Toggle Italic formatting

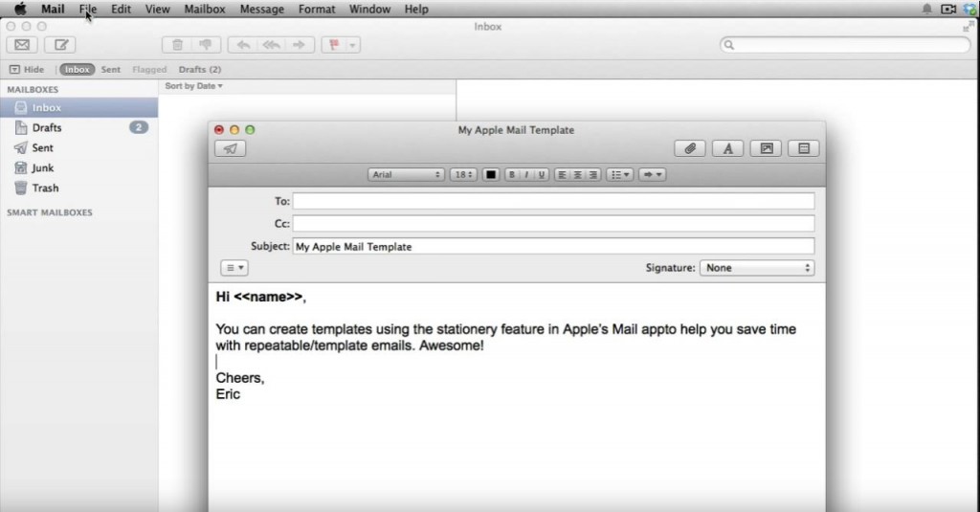(x=526, y=174)
